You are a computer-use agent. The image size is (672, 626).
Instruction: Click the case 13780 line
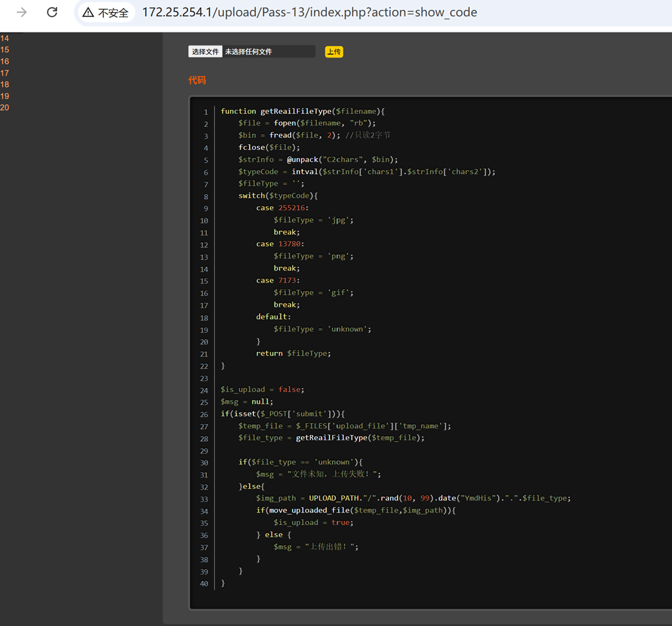tap(280, 244)
